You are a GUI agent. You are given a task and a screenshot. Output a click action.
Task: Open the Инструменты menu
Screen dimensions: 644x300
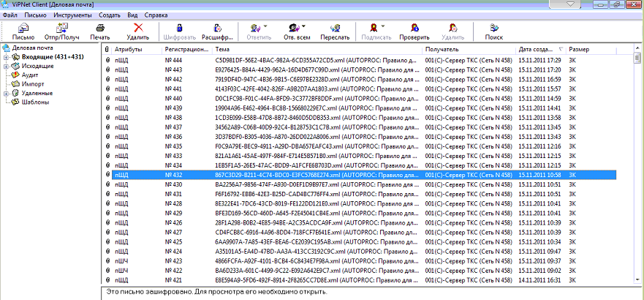coord(72,15)
